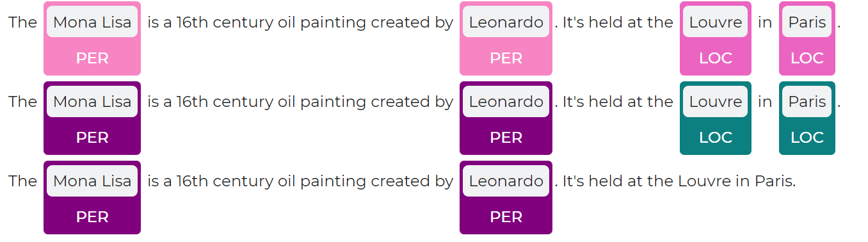Select bottom-row PER label under Mona Lisa
The image size is (868, 242).
point(92,217)
